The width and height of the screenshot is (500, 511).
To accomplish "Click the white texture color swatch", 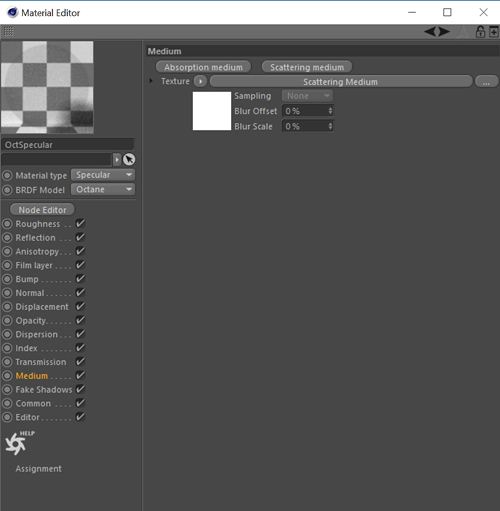I will (x=212, y=111).
